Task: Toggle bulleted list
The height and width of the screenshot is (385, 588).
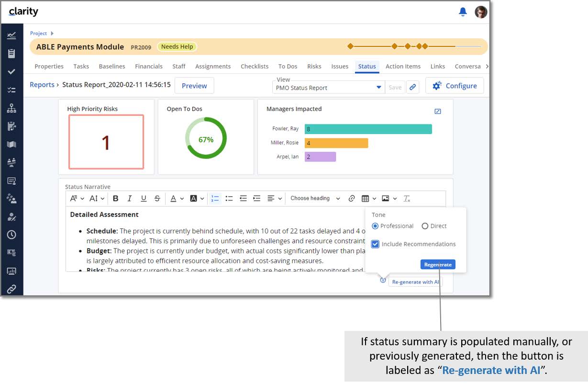Action: [229, 198]
